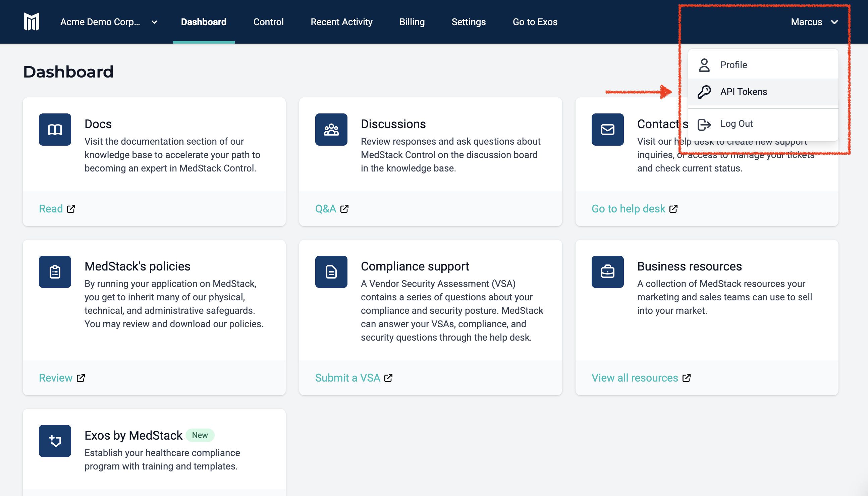Image resolution: width=868 pixels, height=496 pixels.
Task: Select the Dashboard tab
Action: click(204, 22)
